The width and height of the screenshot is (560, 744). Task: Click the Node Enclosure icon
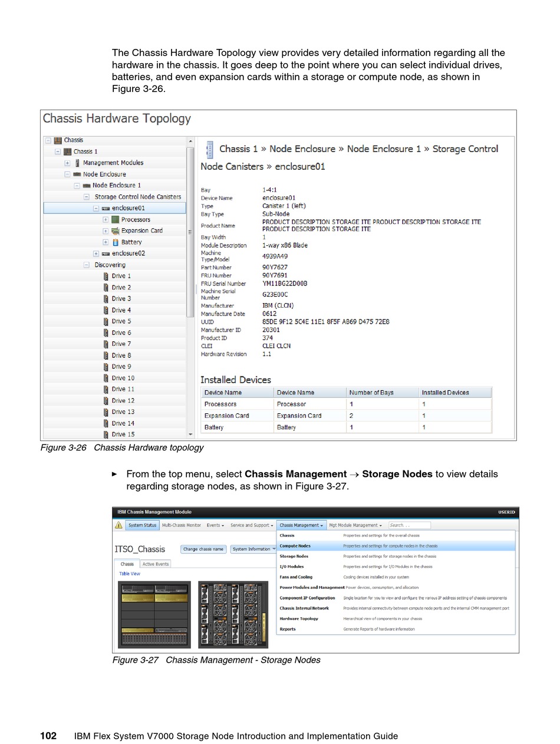pyautogui.click(x=77, y=175)
